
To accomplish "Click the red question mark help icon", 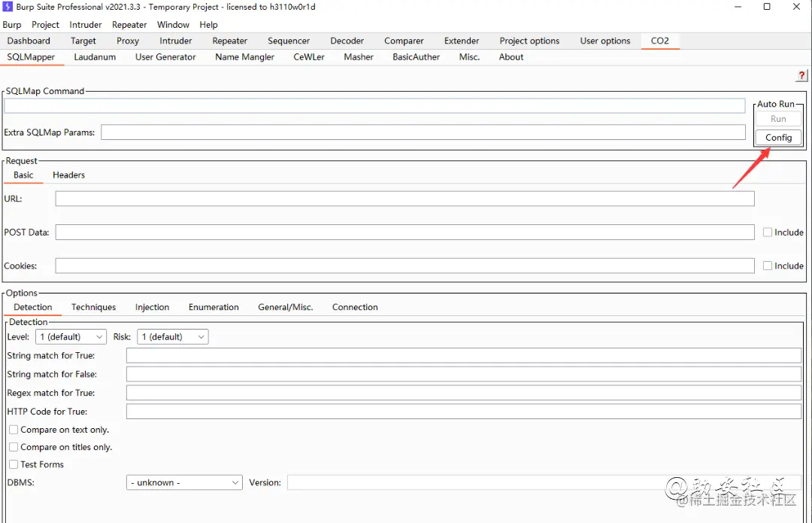I will [801, 76].
